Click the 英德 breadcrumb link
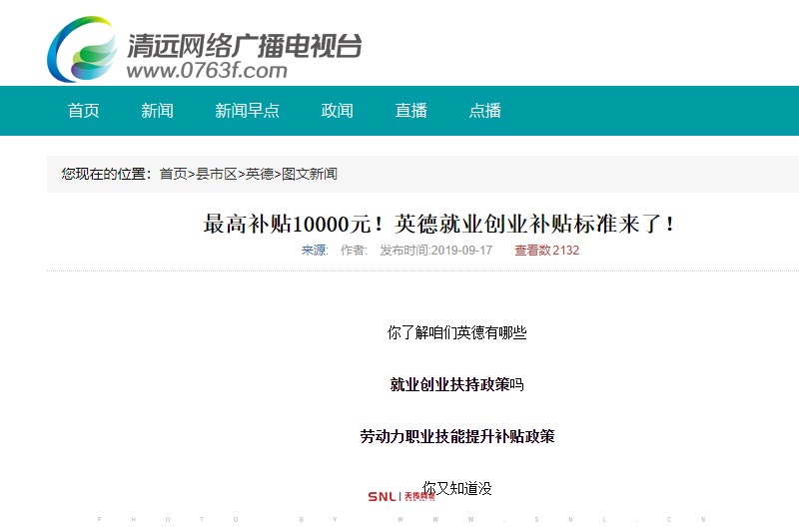 tap(259, 174)
